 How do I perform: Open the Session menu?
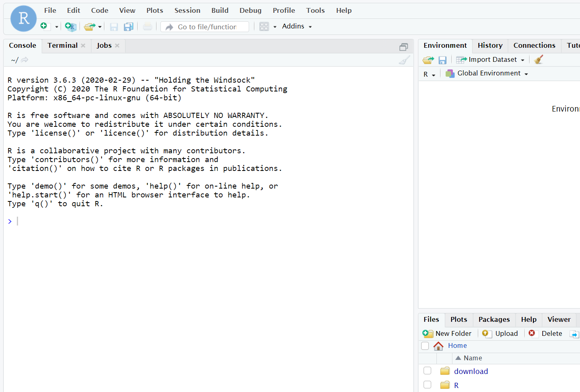click(187, 10)
